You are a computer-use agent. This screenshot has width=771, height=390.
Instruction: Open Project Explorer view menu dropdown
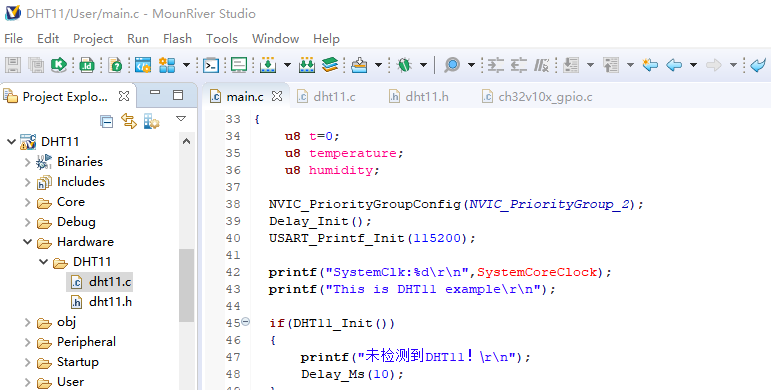(181, 119)
